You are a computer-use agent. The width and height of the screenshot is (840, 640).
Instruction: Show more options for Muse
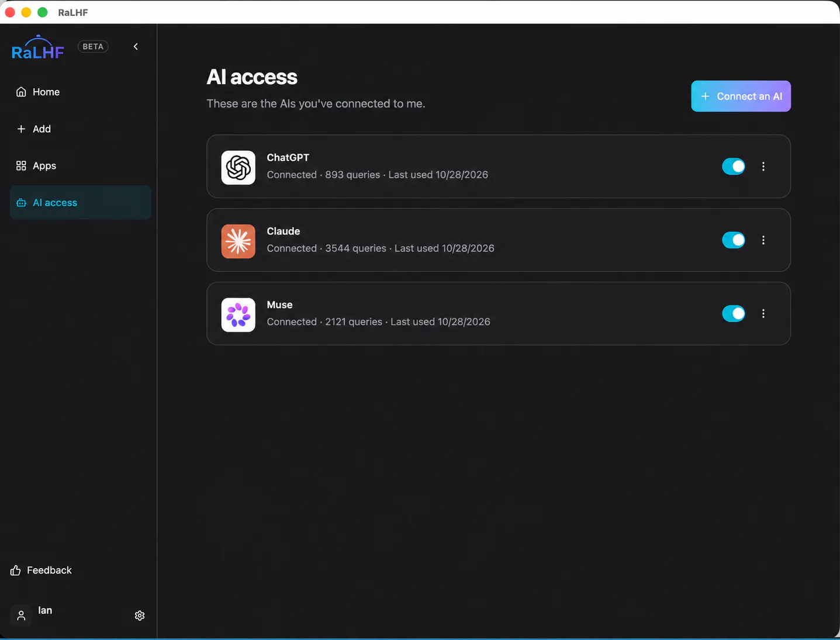763,314
